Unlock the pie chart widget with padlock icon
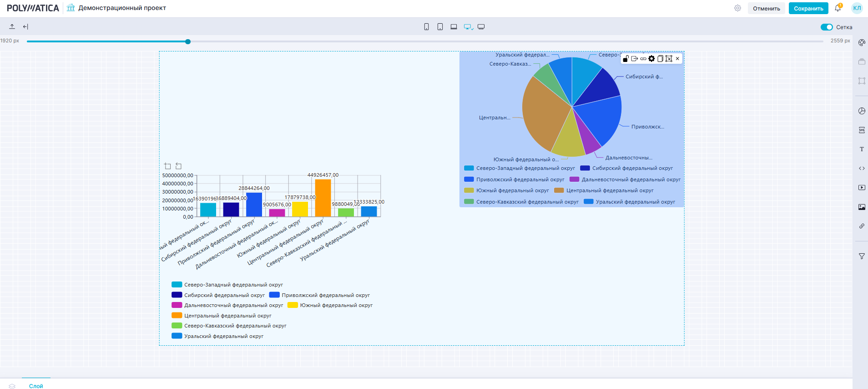Image resolution: width=868 pixels, height=389 pixels. [x=626, y=59]
